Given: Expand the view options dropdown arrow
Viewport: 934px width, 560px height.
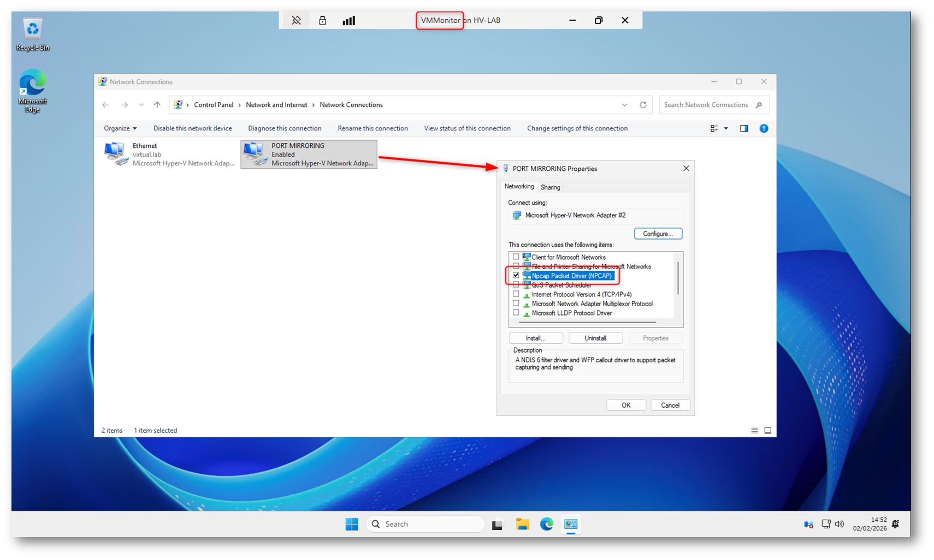Looking at the screenshot, I should (726, 128).
